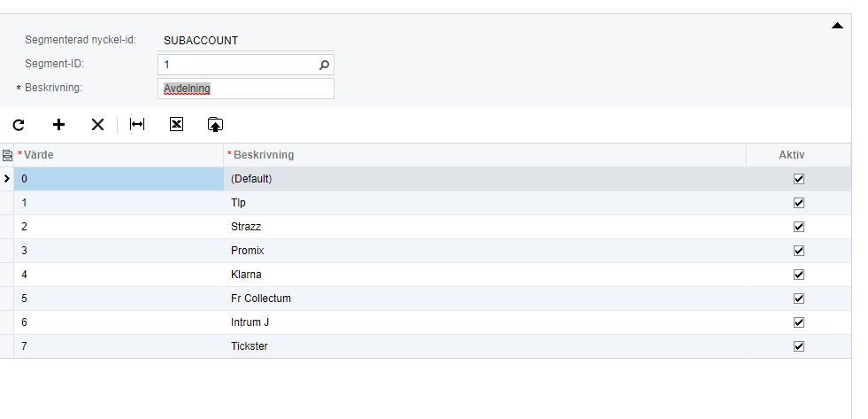Uncheck Aktiv for the Tlp row
The height and width of the screenshot is (419, 868).
pyautogui.click(x=799, y=203)
